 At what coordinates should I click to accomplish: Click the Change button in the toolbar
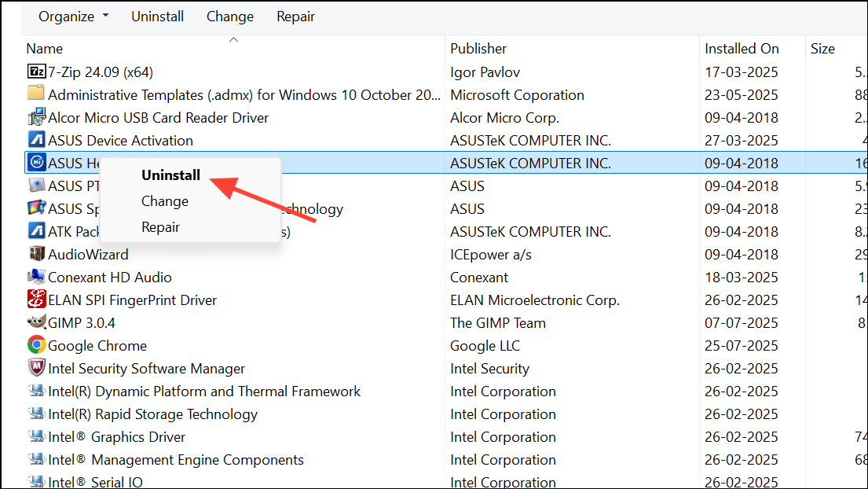click(x=229, y=17)
